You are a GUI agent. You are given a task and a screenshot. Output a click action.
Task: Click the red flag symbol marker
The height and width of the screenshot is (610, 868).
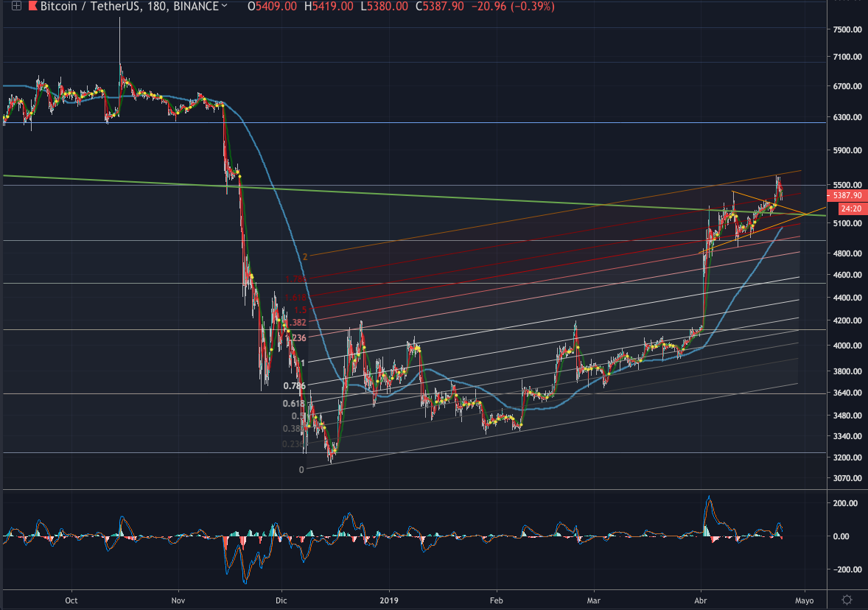pos(32,6)
